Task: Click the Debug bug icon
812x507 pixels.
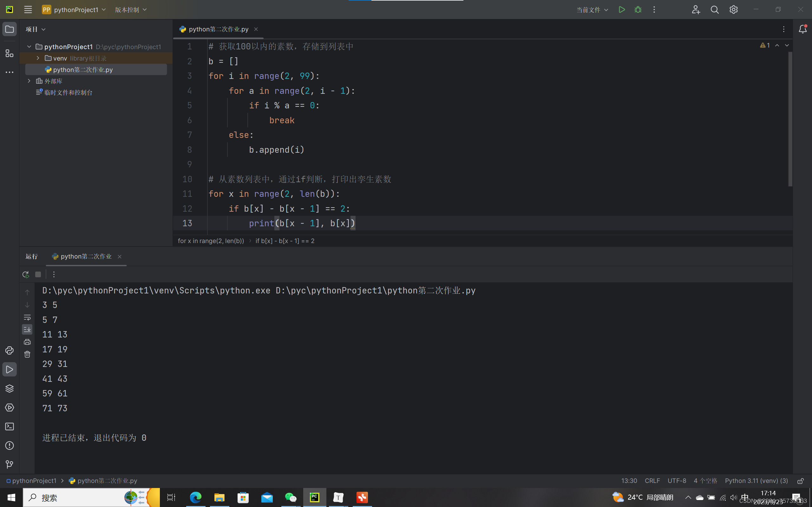Action: (x=638, y=10)
